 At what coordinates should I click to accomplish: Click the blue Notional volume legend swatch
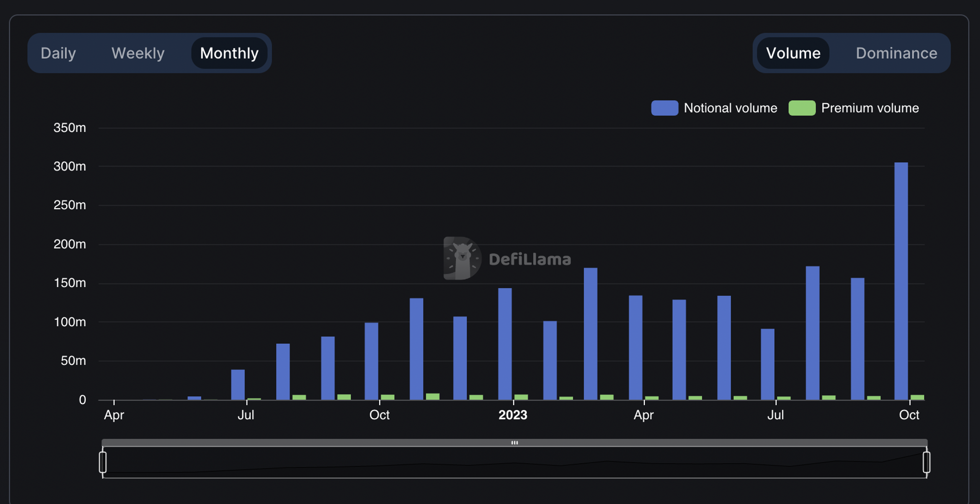[664, 108]
